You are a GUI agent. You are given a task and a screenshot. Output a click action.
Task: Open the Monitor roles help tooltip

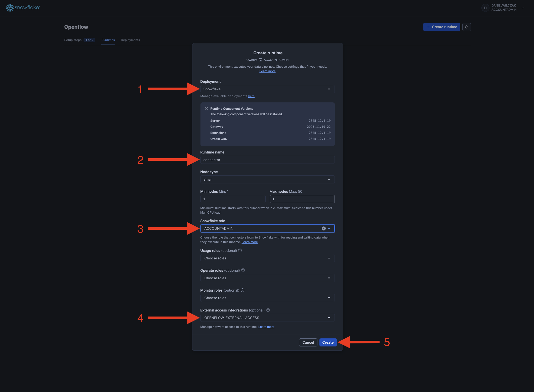click(x=242, y=290)
